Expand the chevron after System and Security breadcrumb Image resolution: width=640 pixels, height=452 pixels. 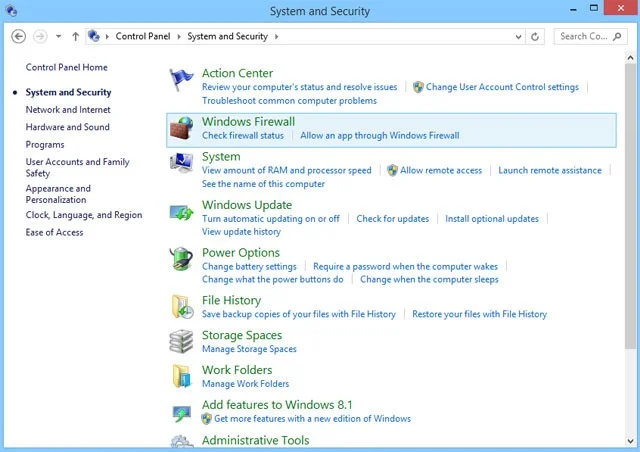[276, 36]
